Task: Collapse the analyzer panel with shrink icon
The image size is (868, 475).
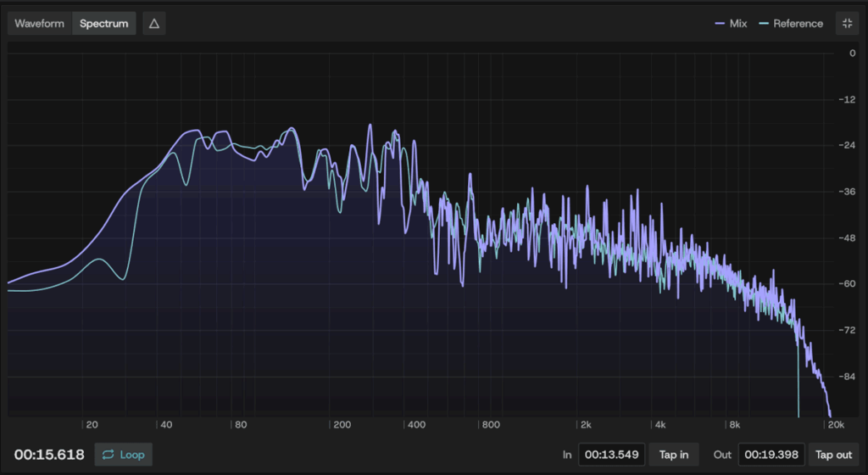Action: tap(847, 23)
